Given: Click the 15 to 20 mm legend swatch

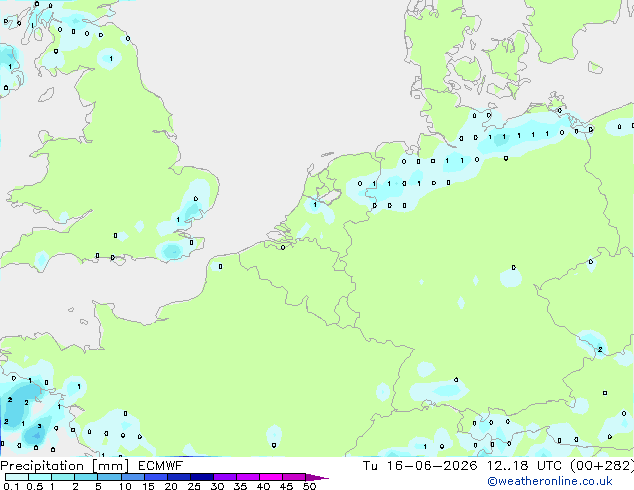Looking at the screenshot, I should click(155, 477).
